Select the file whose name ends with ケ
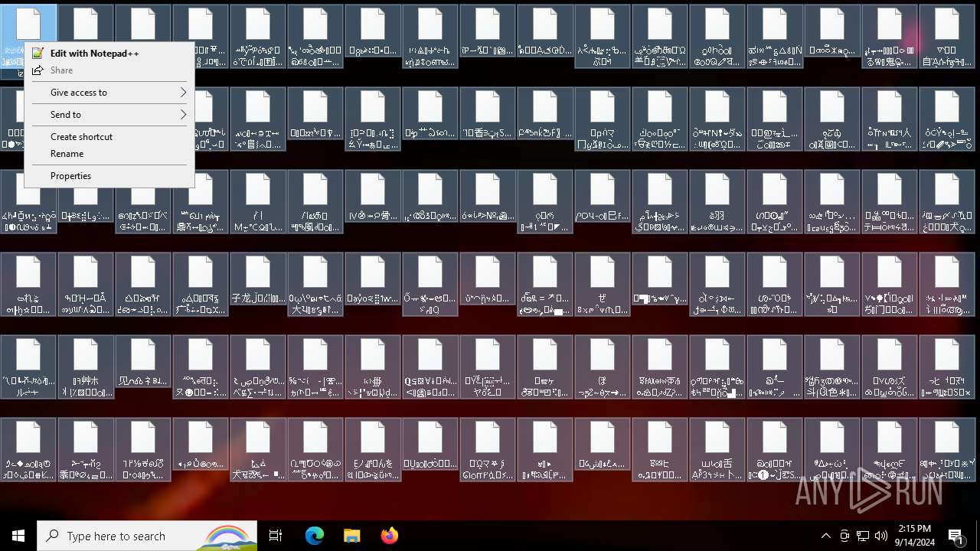 [x=545, y=367]
